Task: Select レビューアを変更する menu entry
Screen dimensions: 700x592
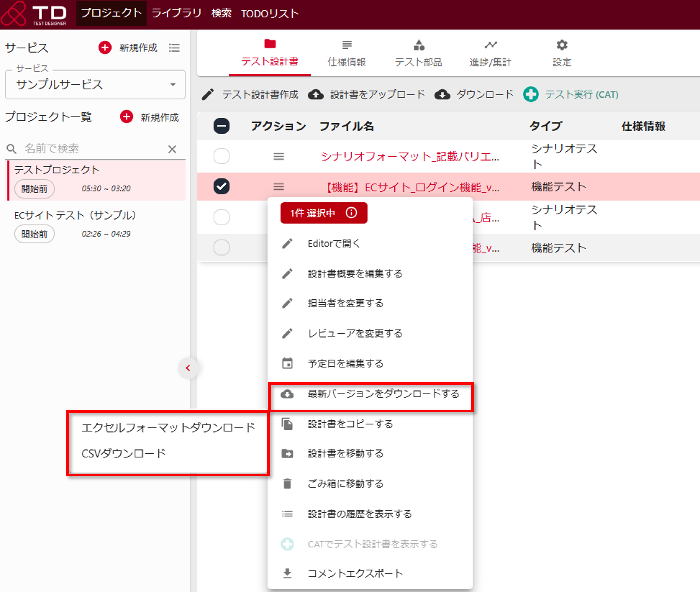Action: 370,333
